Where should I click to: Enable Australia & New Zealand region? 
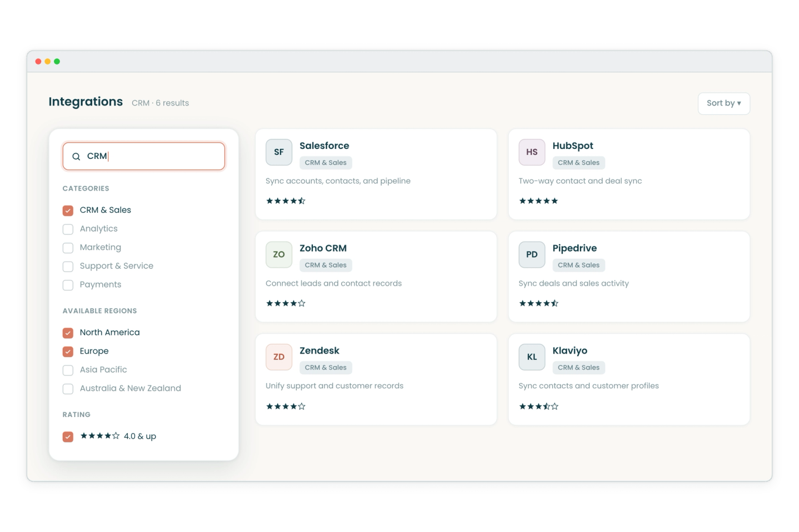(x=68, y=389)
